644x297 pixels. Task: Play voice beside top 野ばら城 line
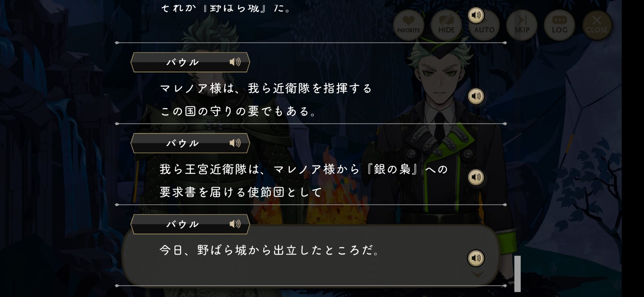coord(476,15)
